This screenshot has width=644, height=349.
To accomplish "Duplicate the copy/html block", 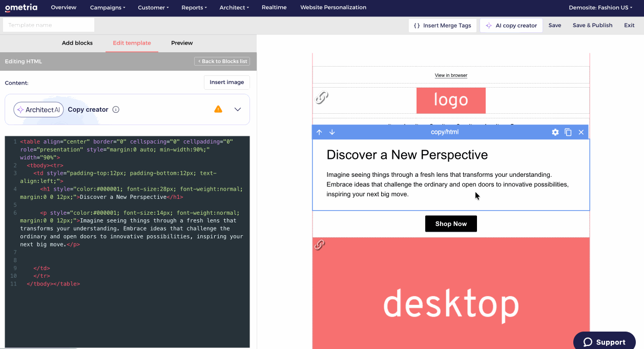I will click(568, 132).
